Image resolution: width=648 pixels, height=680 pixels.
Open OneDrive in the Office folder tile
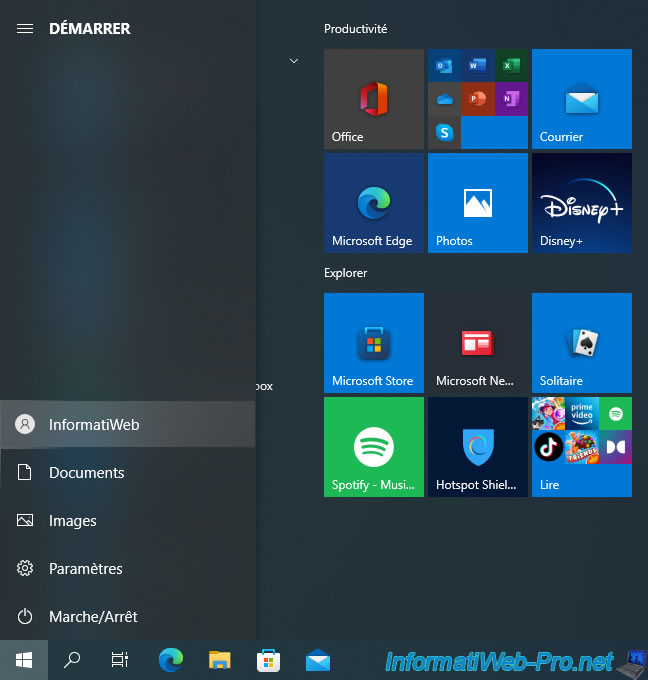tap(444, 99)
